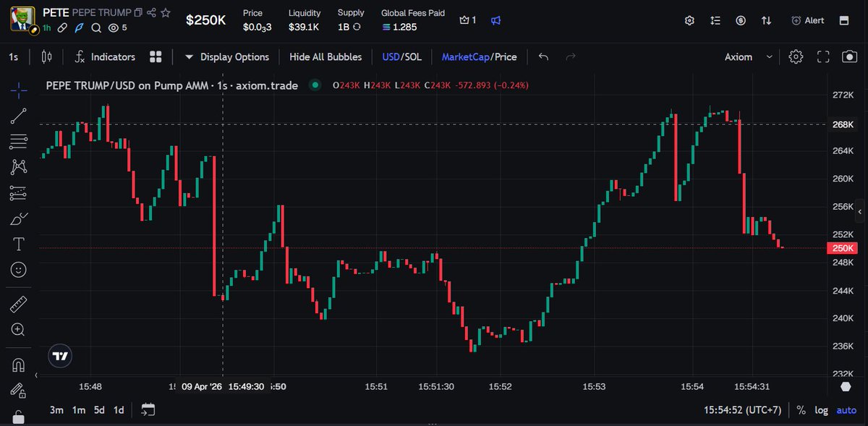Open the Axiom layout dropdown
The height and width of the screenshot is (426, 868).
tap(748, 56)
